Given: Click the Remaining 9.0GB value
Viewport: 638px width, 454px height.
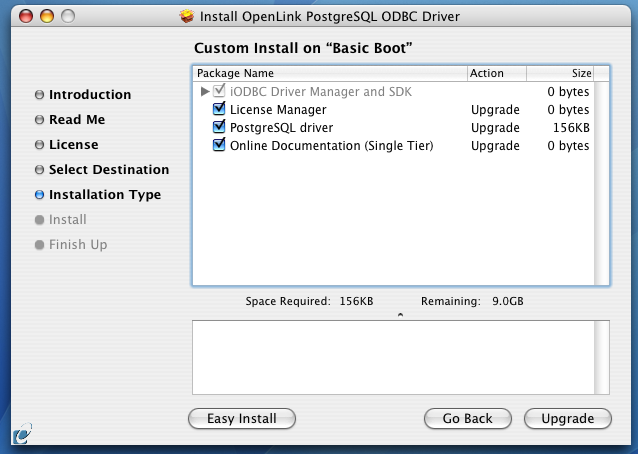Looking at the screenshot, I should 508,301.
